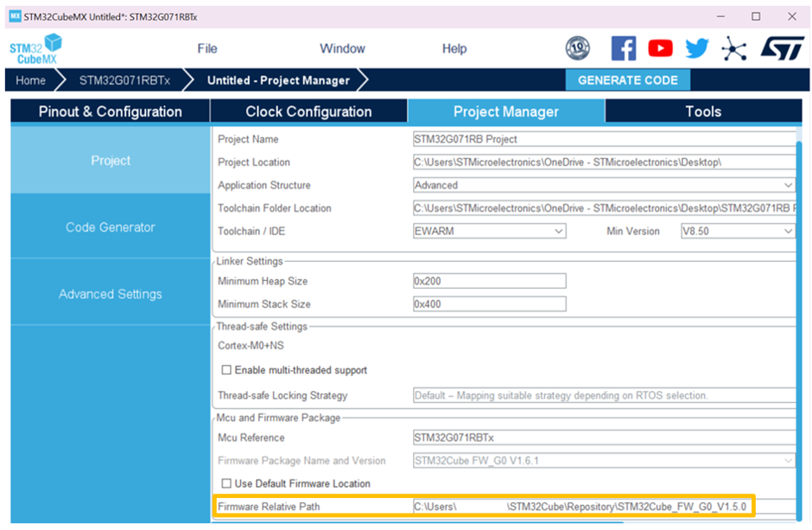Open the Help menu

(454, 48)
